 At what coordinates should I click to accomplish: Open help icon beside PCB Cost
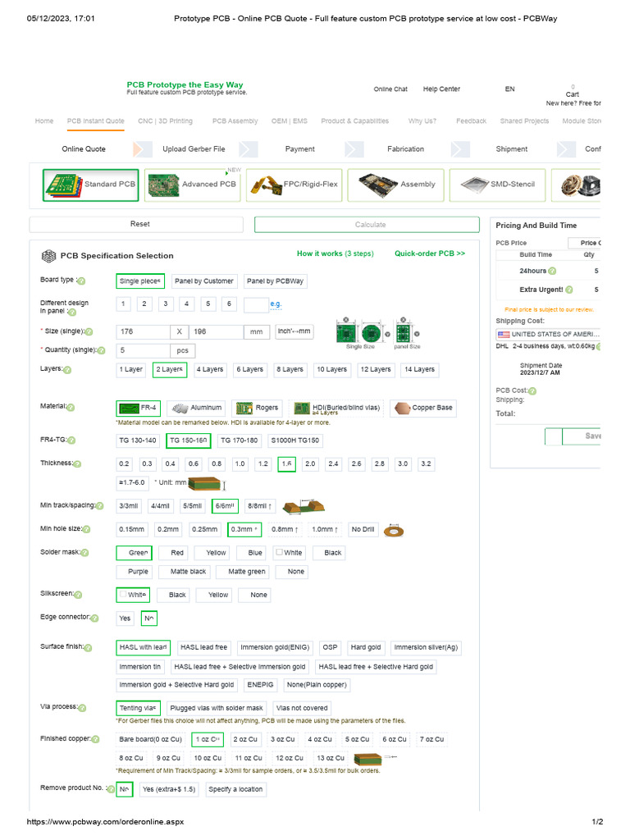[532, 391]
